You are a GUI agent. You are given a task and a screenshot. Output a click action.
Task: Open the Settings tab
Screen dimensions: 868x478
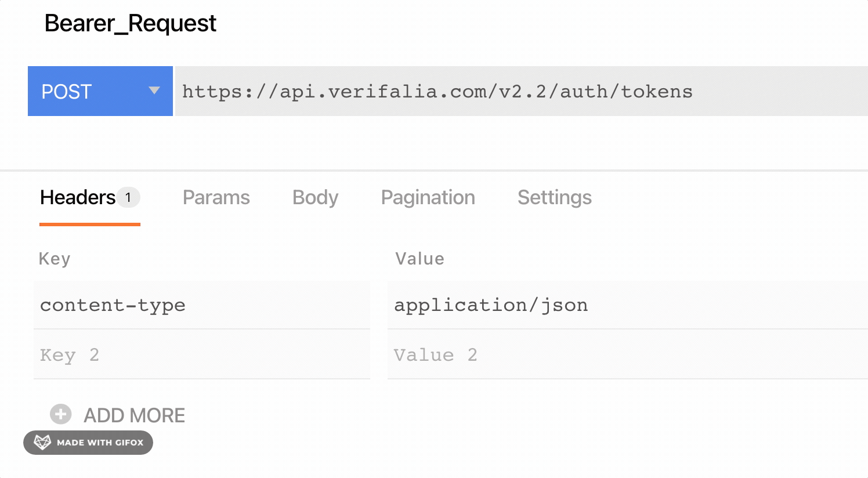pos(554,198)
